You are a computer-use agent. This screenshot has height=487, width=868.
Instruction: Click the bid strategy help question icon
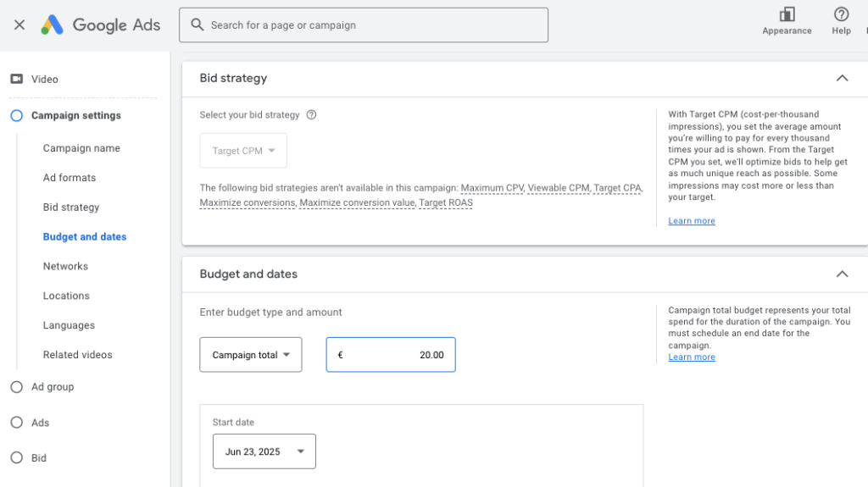click(311, 115)
